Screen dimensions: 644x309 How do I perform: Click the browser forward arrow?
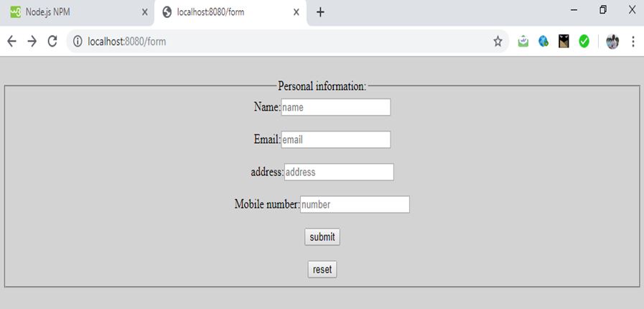click(x=32, y=42)
